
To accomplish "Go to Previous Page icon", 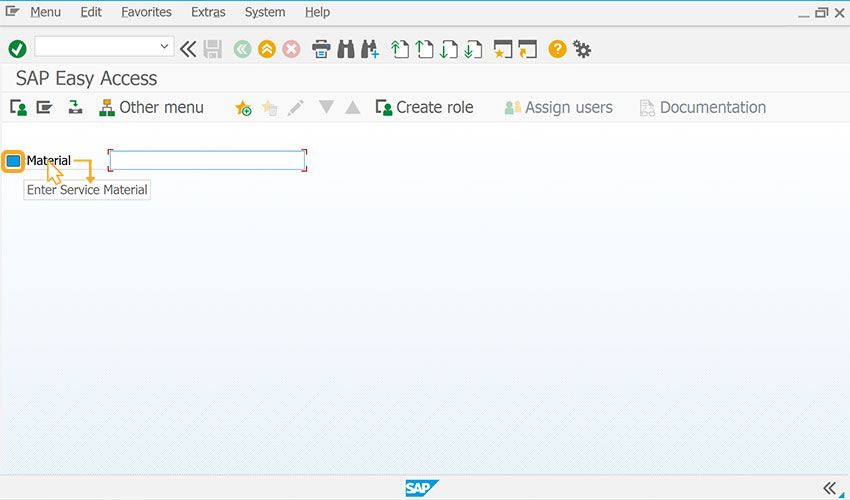I will [424, 49].
